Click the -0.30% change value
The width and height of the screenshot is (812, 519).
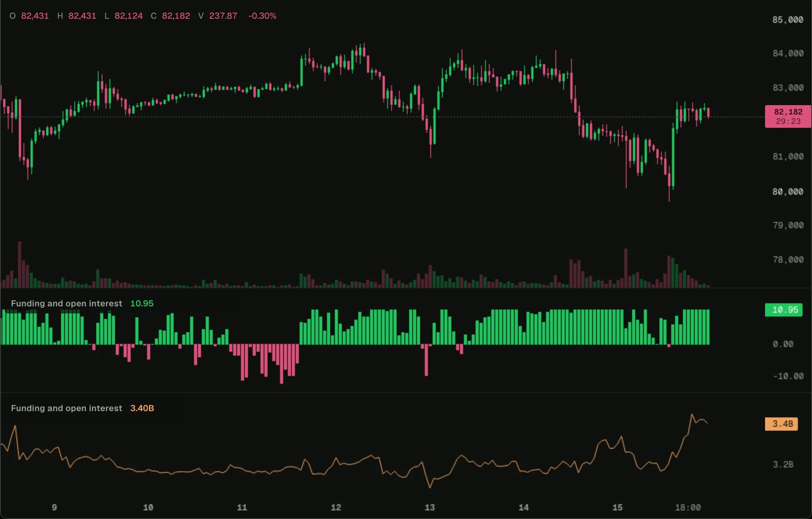[262, 16]
